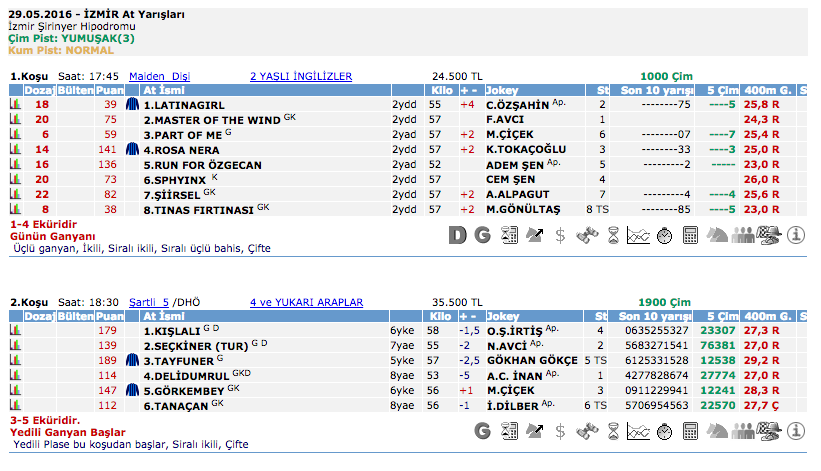Open the Şartli 5 condition link
The image size is (821, 471).
[x=148, y=302]
